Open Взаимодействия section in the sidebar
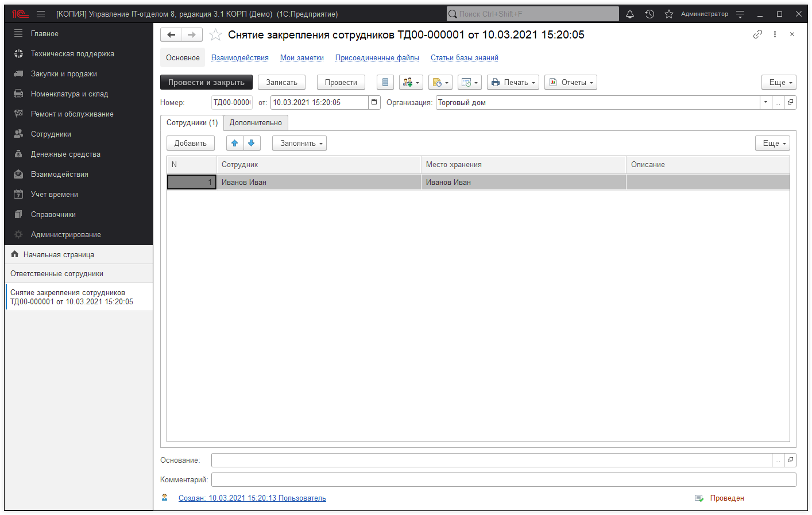812x515 pixels. point(59,175)
